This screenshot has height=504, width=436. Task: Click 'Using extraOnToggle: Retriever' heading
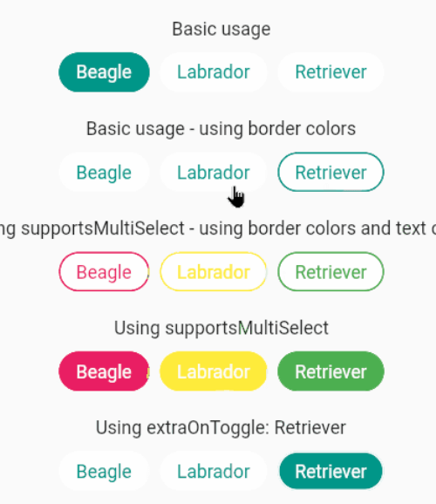tap(221, 428)
